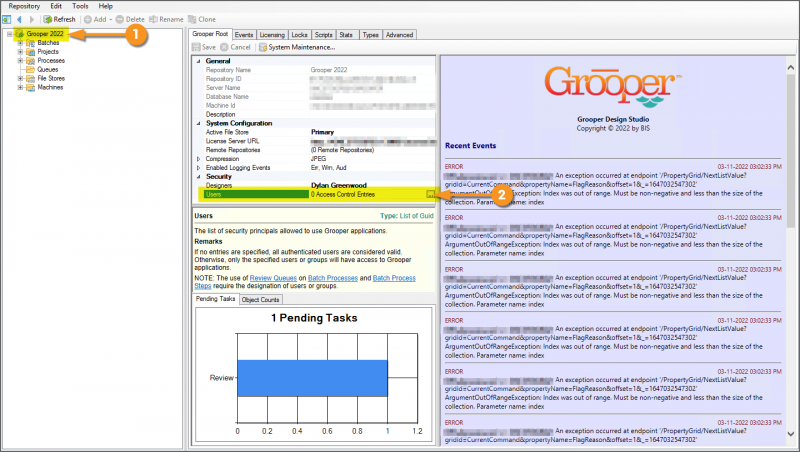Click the Recent Events scroll down arrow
Image resolution: width=800 pixels, height=452 pixels.
pos(790,434)
